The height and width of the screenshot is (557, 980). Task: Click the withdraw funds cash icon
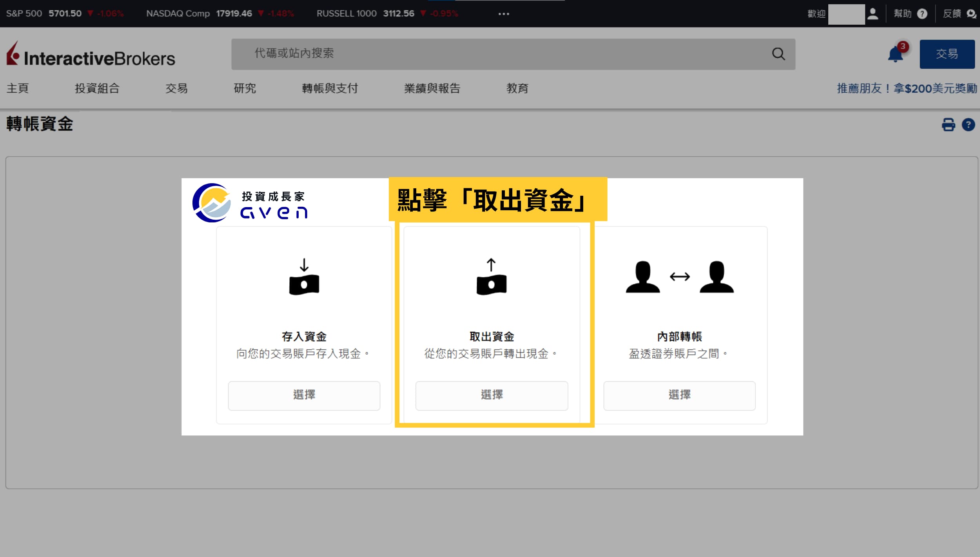[x=492, y=277]
